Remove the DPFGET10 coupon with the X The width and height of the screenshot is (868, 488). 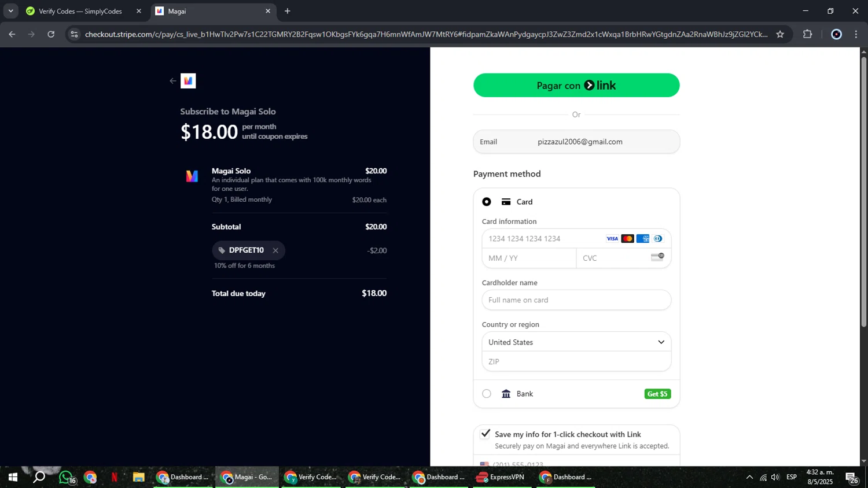[x=275, y=250]
